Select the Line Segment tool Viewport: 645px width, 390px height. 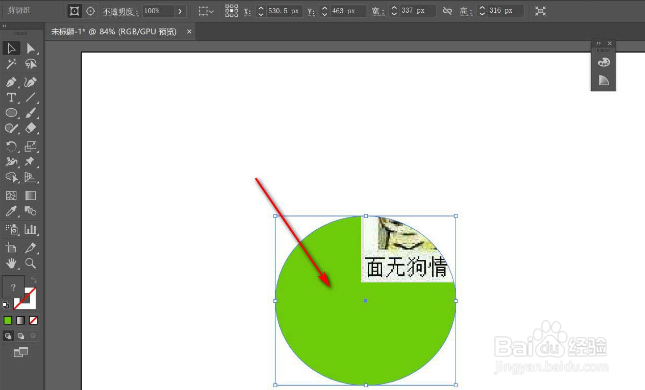click(x=30, y=98)
